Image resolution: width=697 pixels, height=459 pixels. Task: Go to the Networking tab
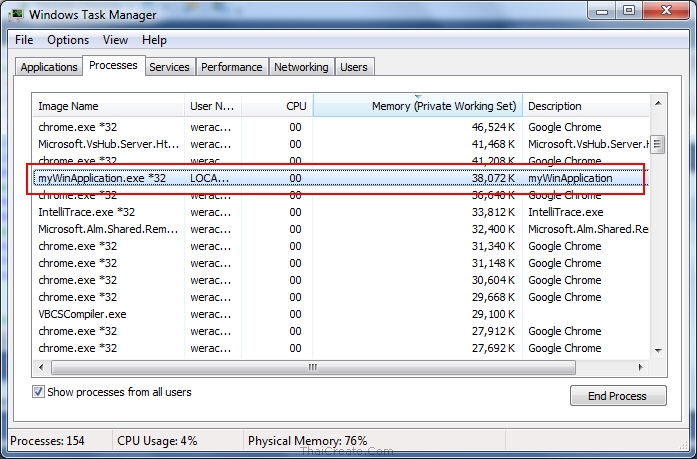click(301, 67)
